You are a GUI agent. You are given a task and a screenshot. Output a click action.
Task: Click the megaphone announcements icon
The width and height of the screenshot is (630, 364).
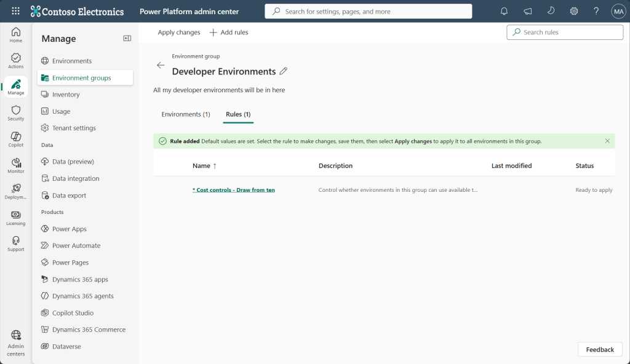[x=527, y=11]
